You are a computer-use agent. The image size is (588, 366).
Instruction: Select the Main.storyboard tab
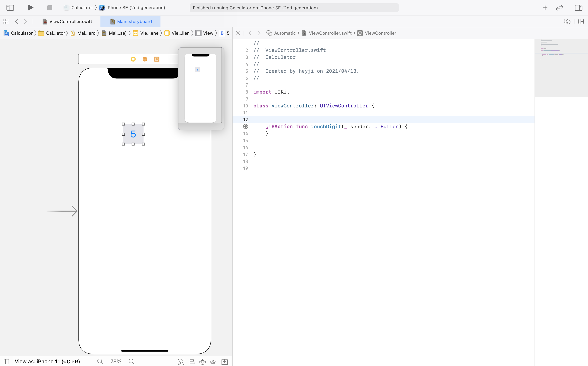click(134, 21)
